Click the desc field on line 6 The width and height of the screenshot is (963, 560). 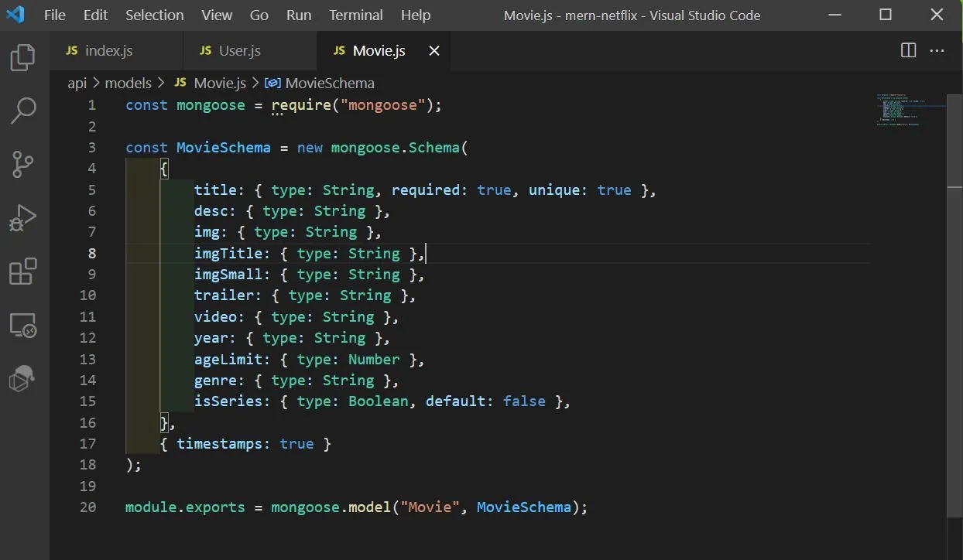click(211, 211)
